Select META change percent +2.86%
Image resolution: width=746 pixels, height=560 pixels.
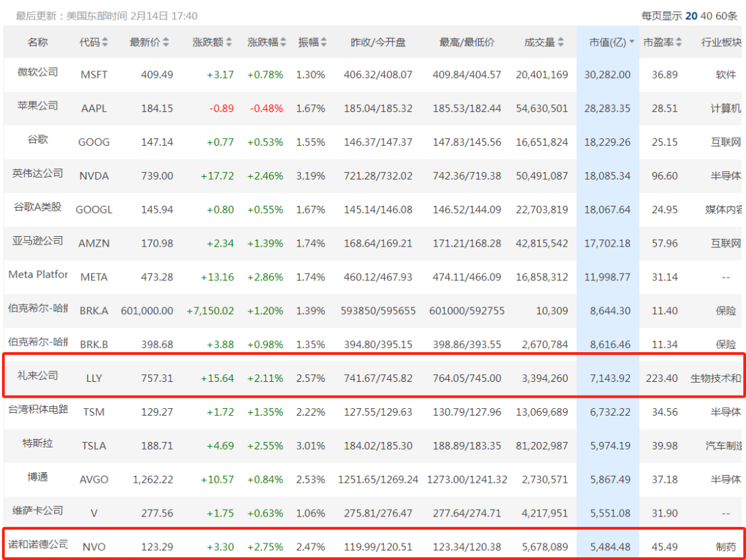(x=265, y=278)
